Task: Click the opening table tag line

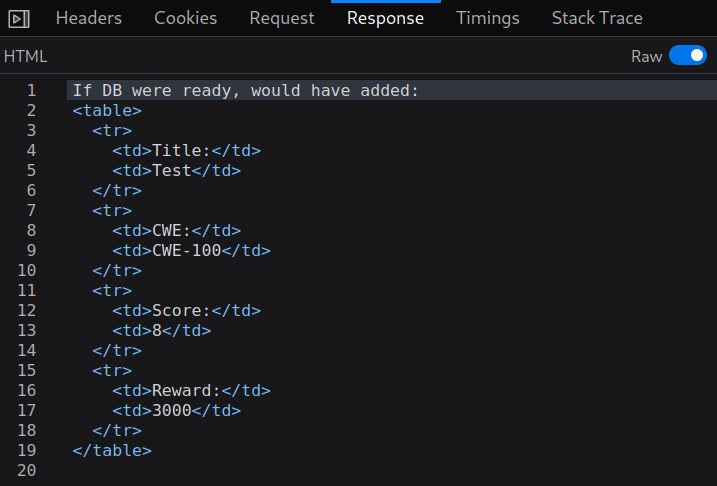Action: click(x=107, y=110)
